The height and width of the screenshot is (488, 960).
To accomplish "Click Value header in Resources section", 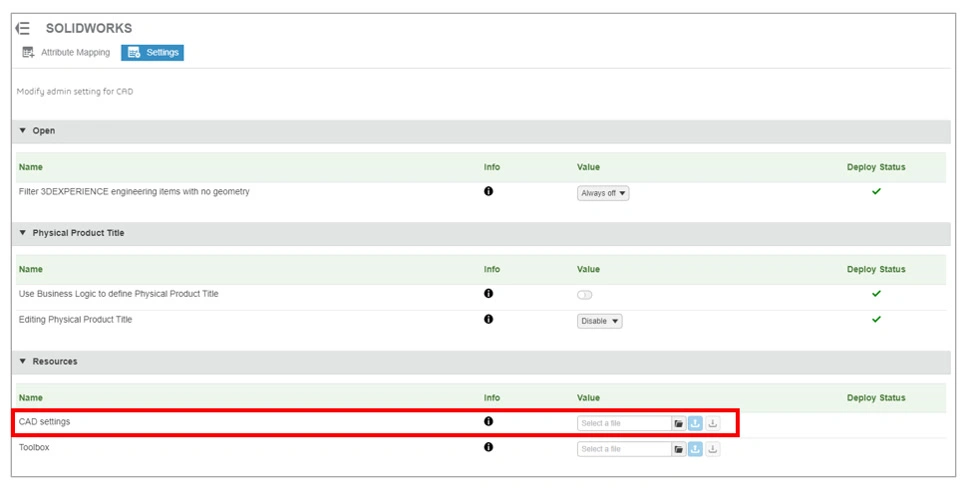I will [588, 398].
